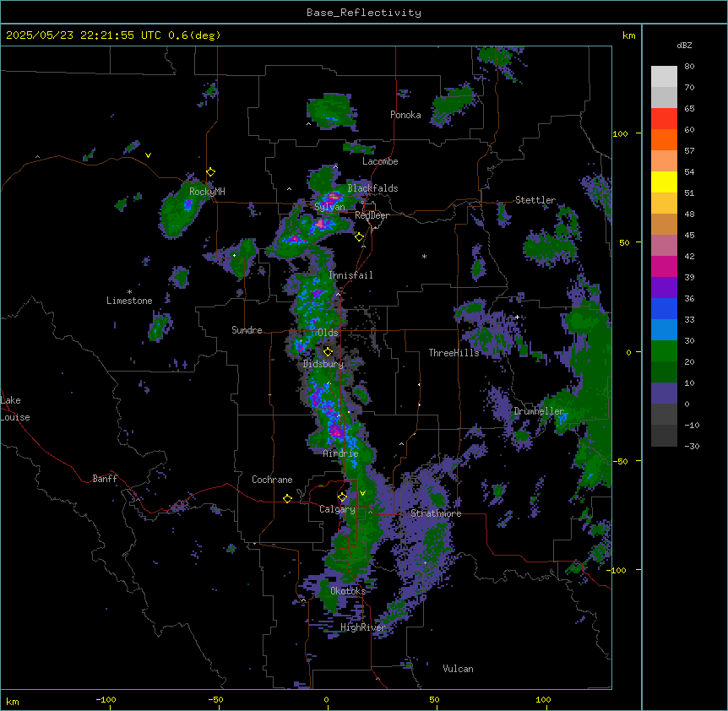Click the Stettler city label
728x711 pixels.
click(x=535, y=200)
